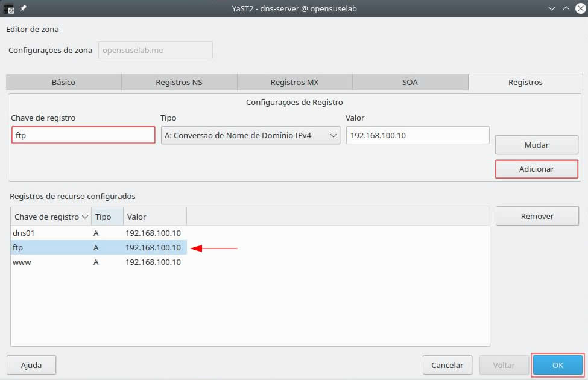Click the Remover button
The image size is (588, 380).
tap(537, 216)
